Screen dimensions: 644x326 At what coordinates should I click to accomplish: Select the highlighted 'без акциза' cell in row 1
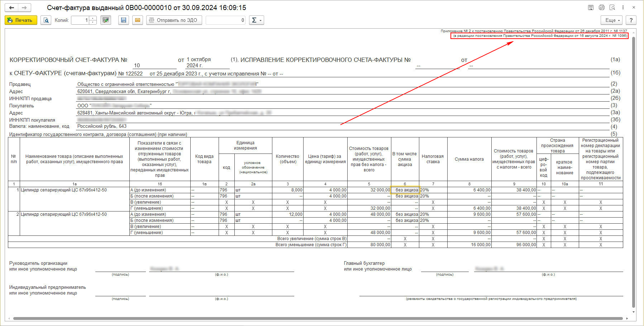coord(405,190)
